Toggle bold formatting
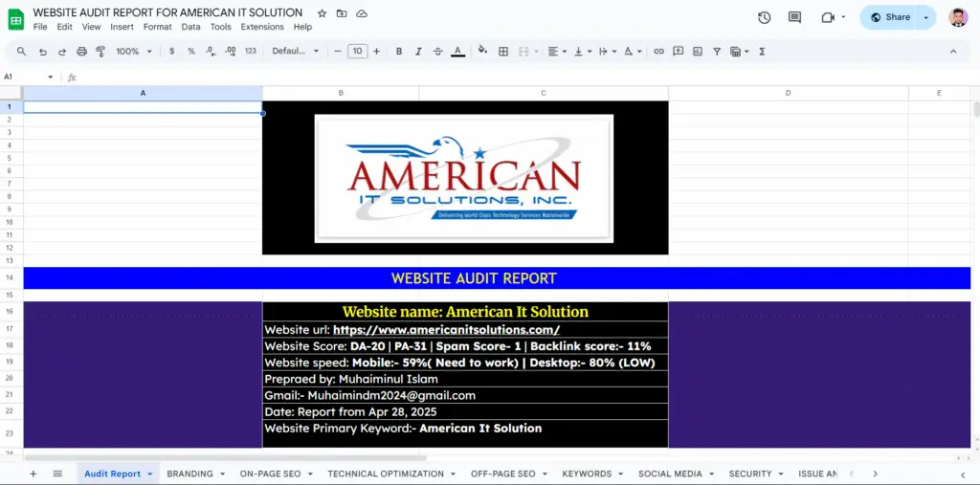Screen dimensions: 980x485 point(398,52)
